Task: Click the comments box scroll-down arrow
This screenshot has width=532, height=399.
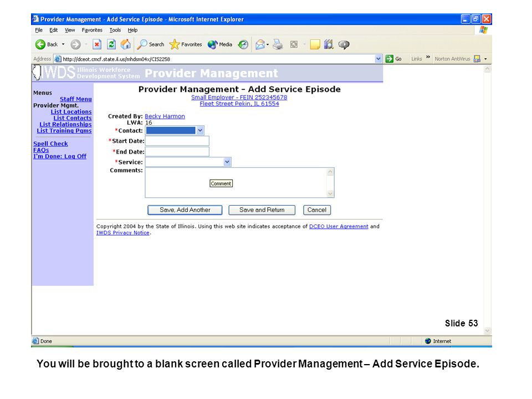Action: click(330, 194)
